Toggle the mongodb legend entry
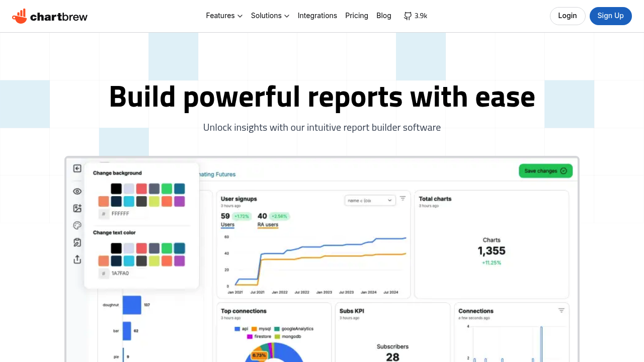Screen dimensions: 644x362 (x=287, y=336)
